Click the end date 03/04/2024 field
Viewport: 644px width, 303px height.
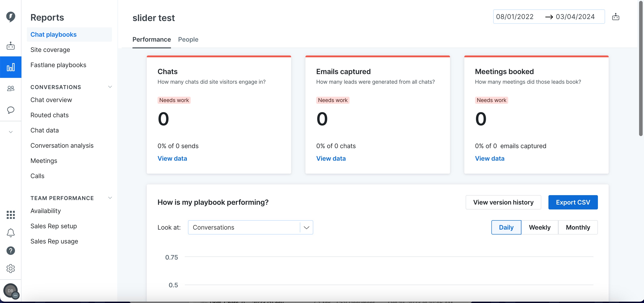click(575, 17)
